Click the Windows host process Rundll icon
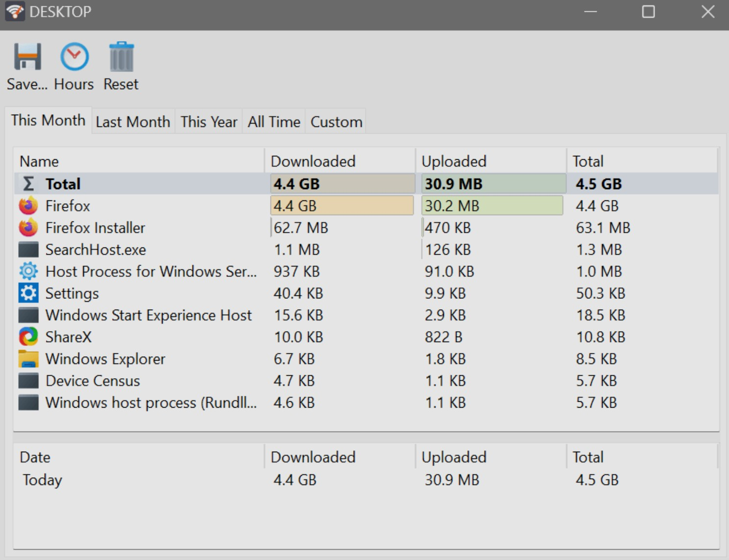The image size is (729, 560). coord(28,402)
